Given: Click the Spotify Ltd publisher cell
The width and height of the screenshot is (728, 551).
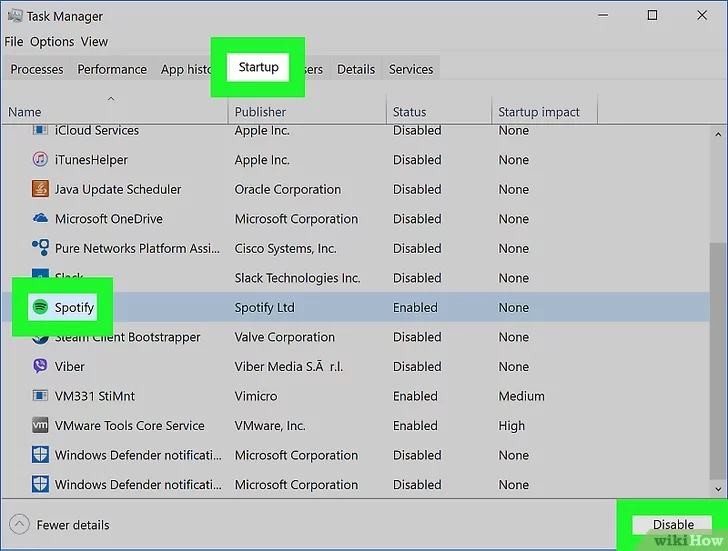Looking at the screenshot, I should [264, 307].
